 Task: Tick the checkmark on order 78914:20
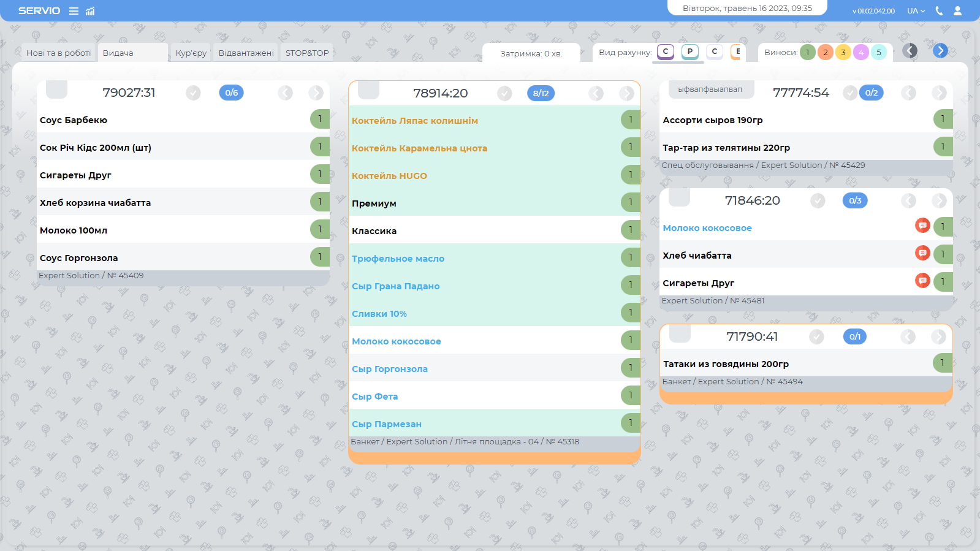point(504,94)
